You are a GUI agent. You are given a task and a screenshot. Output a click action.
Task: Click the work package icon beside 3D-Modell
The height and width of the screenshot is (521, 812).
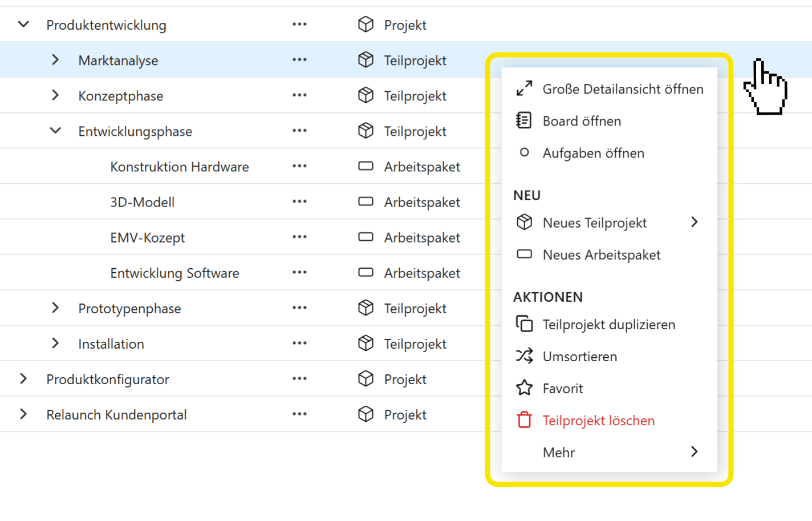[x=366, y=202]
